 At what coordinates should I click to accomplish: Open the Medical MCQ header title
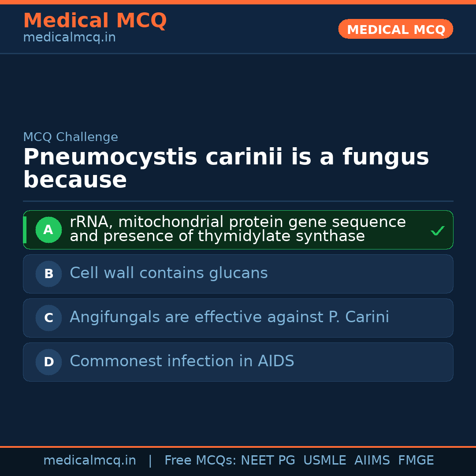click(x=95, y=21)
